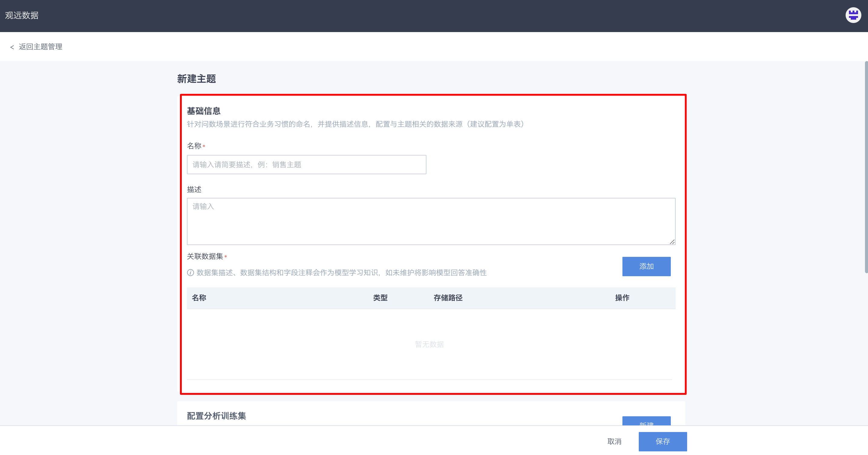Click the 类型 table column header
The width and height of the screenshot is (868, 455).
pos(380,298)
